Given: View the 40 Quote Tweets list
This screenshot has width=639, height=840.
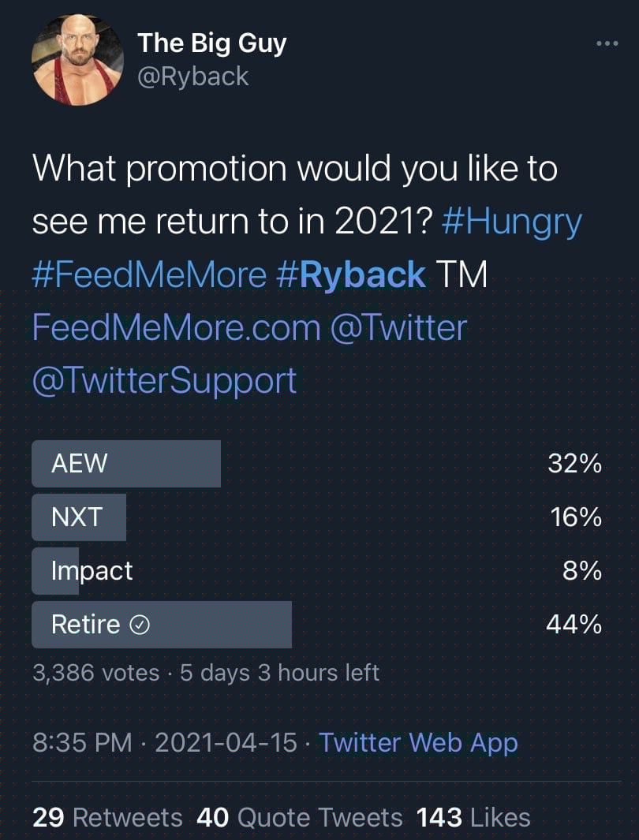Looking at the screenshot, I should click(300, 818).
